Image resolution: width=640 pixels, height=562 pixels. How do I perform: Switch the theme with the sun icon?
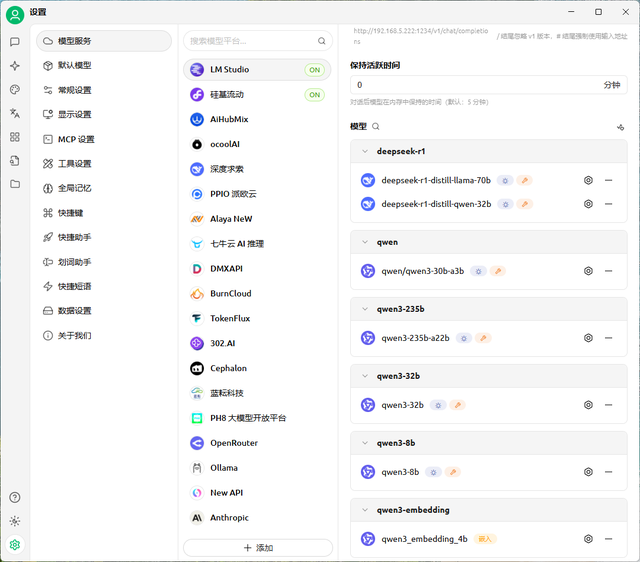pos(15,521)
